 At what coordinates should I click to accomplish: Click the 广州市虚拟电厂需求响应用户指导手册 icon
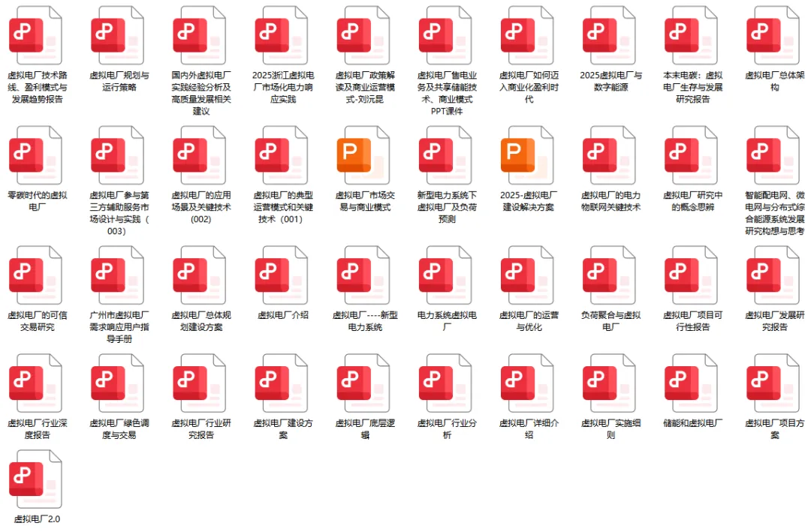tap(117, 275)
